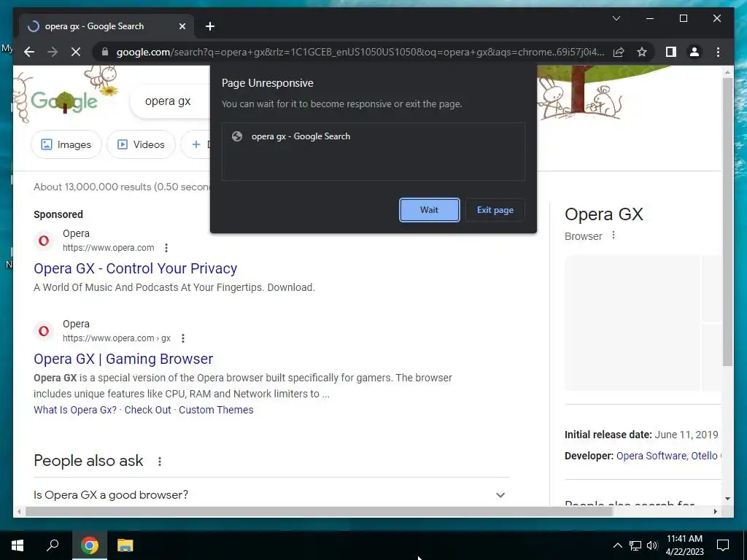Filter results by Videos
The image size is (747, 560).
coord(141,144)
